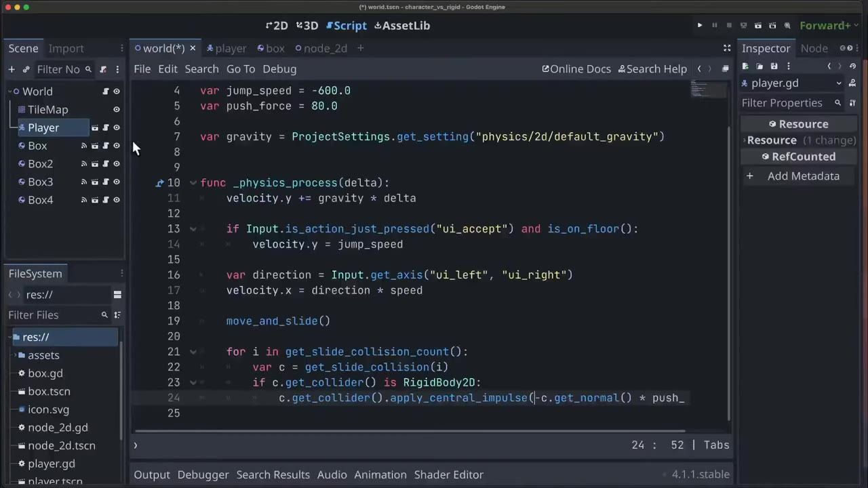Select the player.gd file in FileSystem

(x=52, y=464)
